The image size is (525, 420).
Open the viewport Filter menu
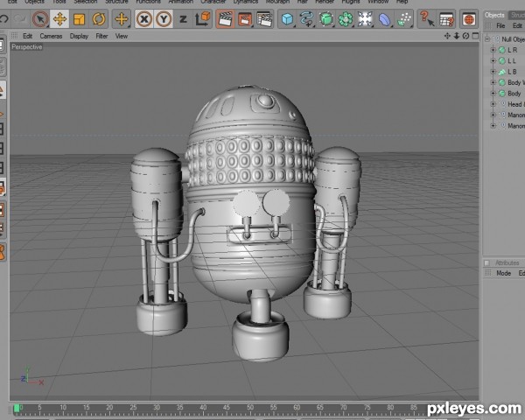pyautogui.click(x=101, y=36)
